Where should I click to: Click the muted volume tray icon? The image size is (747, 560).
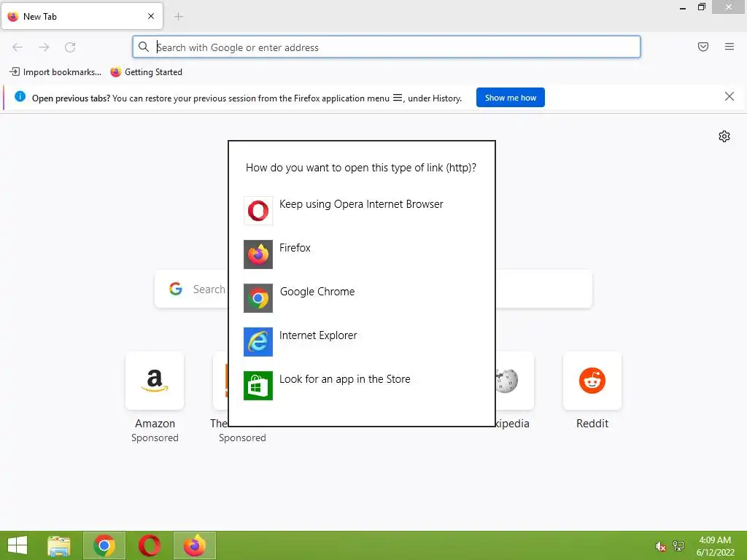coord(660,546)
